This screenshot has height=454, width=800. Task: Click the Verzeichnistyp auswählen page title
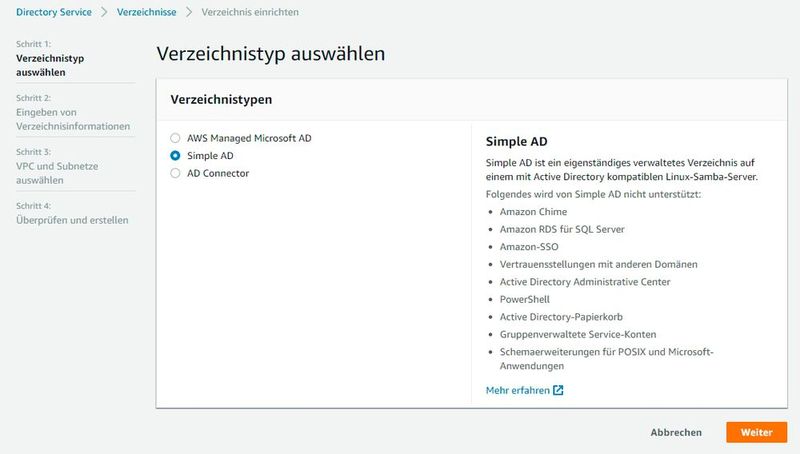(x=270, y=54)
